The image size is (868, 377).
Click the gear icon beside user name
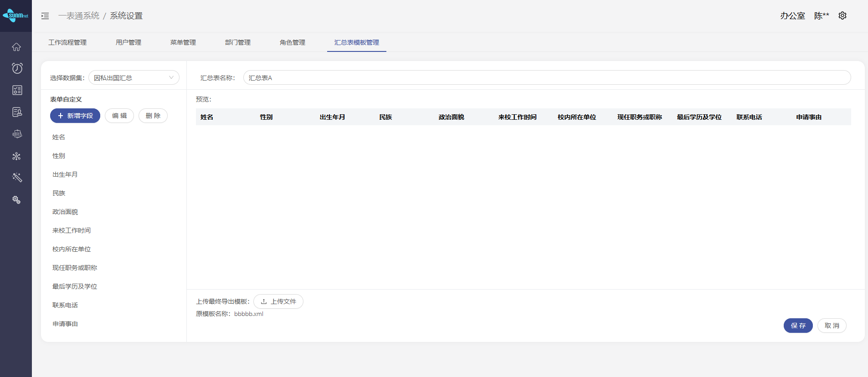pyautogui.click(x=842, y=15)
